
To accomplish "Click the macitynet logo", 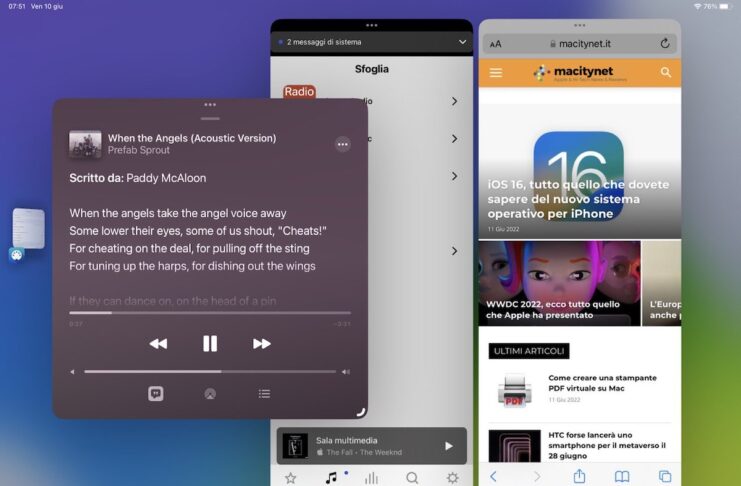I will point(580,73).
